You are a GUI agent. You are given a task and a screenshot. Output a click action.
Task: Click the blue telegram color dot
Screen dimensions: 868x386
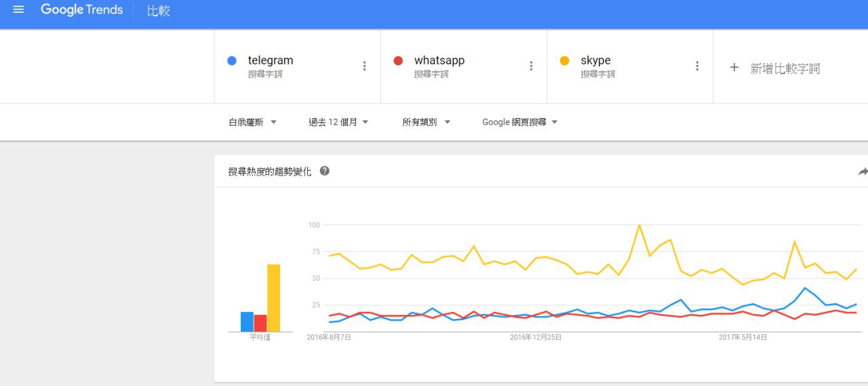[x=232, y=61]
